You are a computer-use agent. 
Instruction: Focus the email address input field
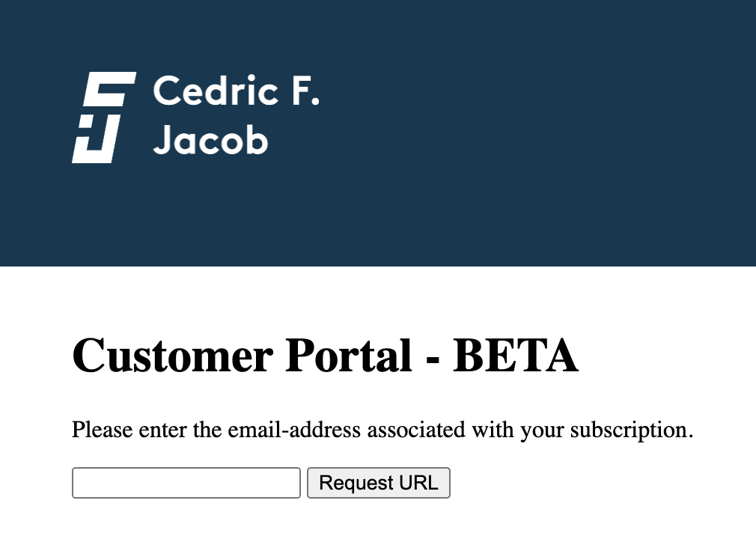point(186,483)
